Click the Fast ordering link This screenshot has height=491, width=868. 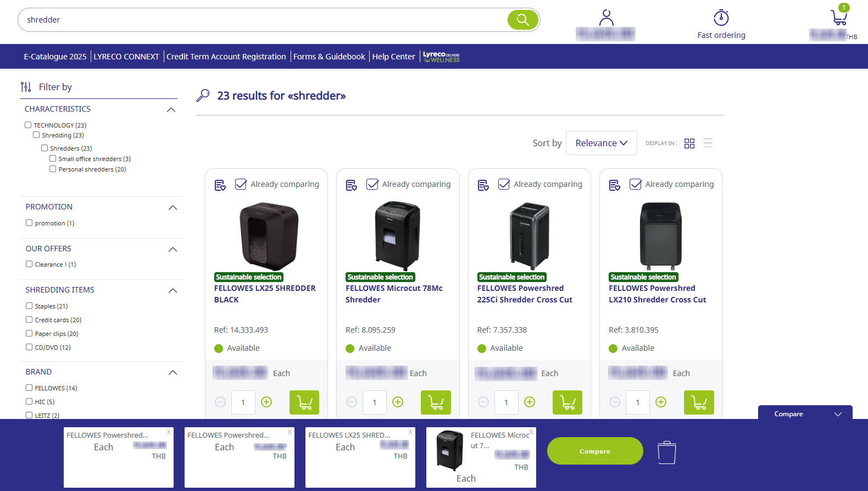point(721,35)
